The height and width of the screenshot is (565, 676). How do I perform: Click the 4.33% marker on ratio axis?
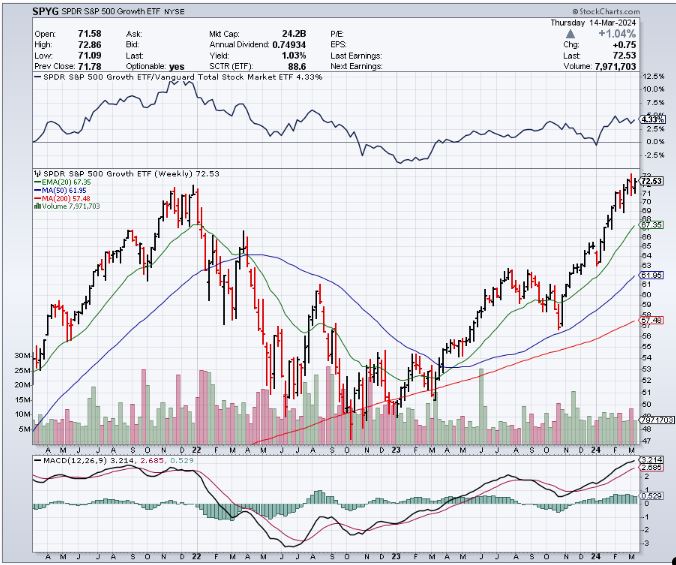(x=650, y=119)
